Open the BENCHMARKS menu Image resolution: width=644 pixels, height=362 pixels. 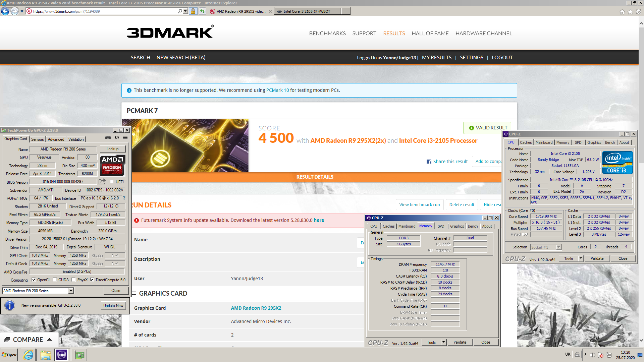(327, 34)
